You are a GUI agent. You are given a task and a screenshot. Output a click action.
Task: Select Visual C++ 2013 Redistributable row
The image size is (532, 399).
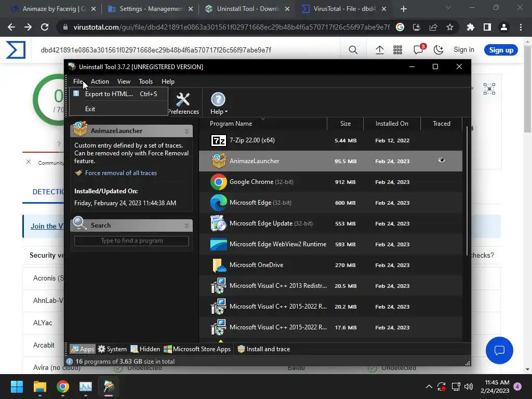[x=330, y=286]
